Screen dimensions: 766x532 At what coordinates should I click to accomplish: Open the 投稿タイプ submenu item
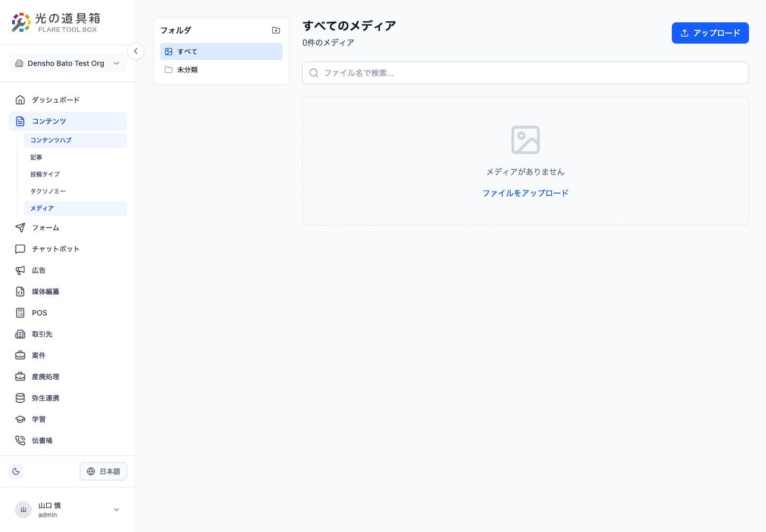pos(76,174)
